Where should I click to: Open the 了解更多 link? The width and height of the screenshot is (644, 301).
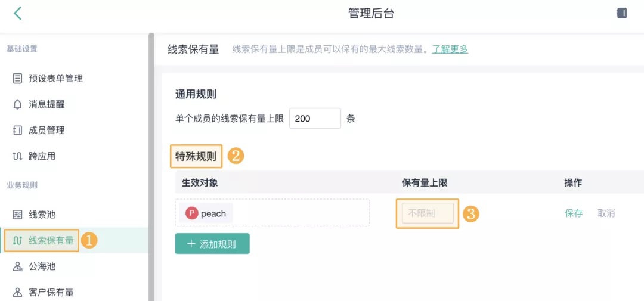450,49
